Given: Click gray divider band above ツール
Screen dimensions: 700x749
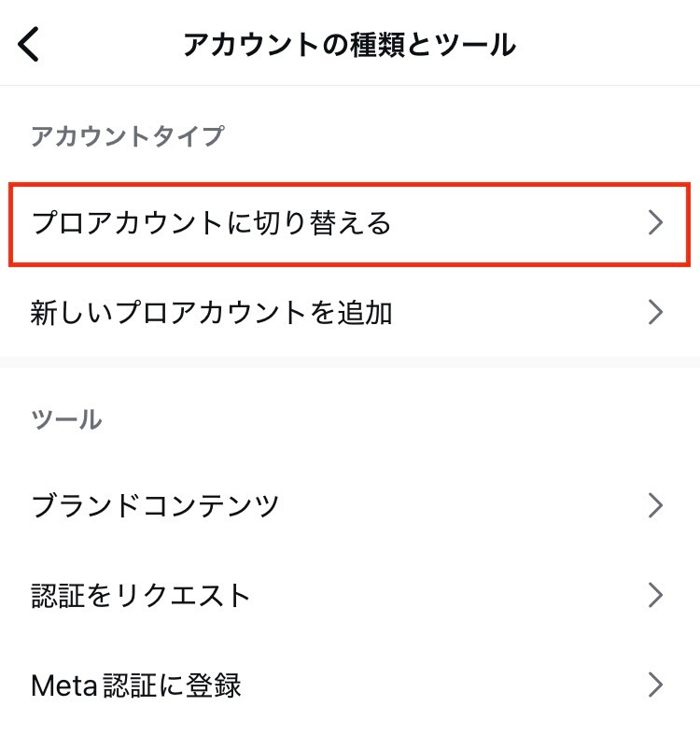Looking at the screenshot, I should tap(350, 360).
